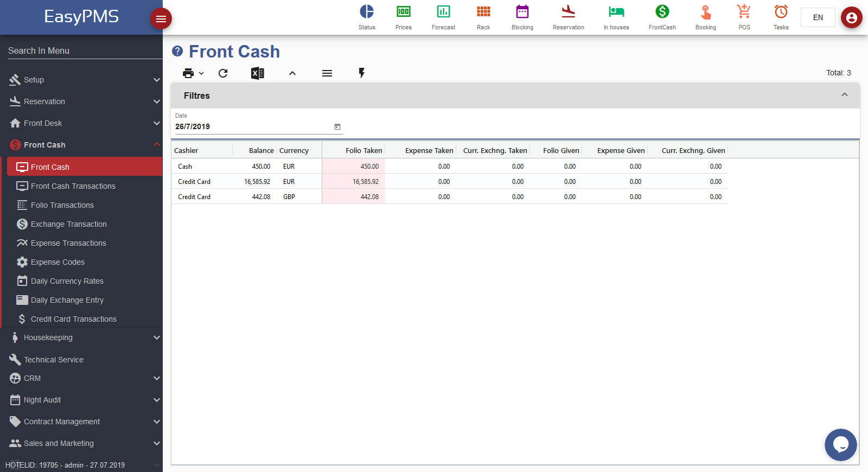Viewport: 868px width, 472px height.
Task: Open the user account profile button
Action: tap(851, 17)
